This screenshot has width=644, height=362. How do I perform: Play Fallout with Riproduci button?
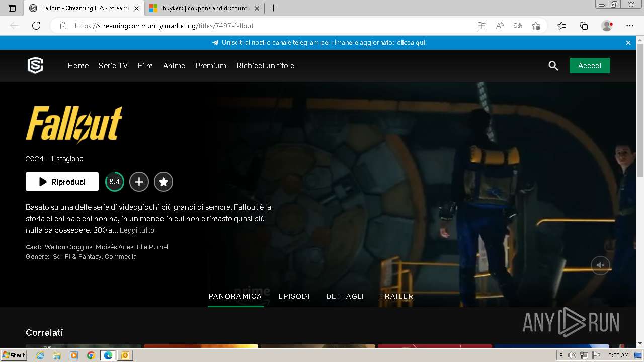62,182
